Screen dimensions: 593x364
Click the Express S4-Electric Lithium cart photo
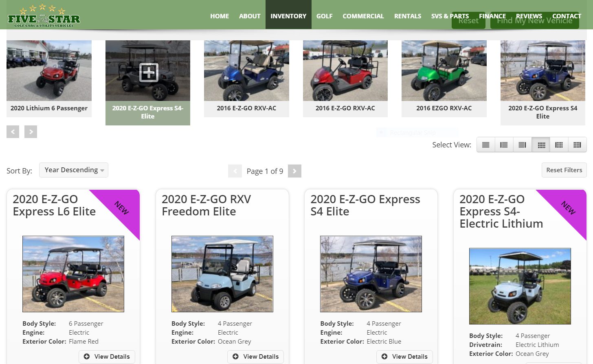pyautogui.click(x=520, y=286)
